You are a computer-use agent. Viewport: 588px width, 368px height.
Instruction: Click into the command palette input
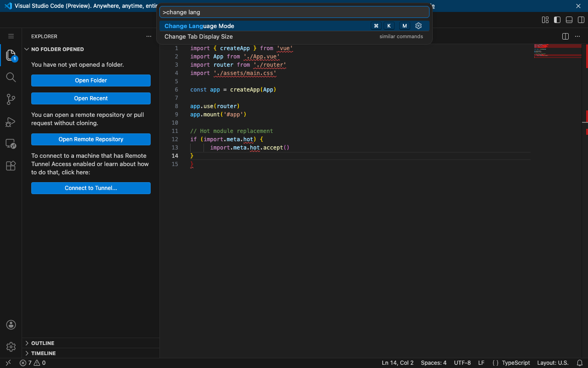pos(294,12)
